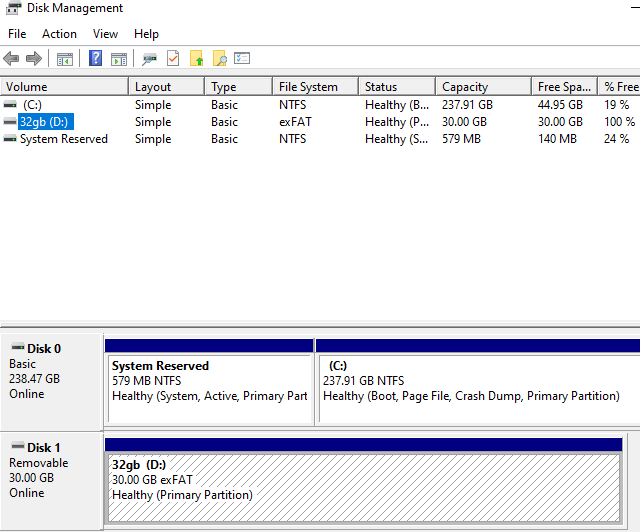Viewport: 640px width, 532px height.
Task: Click the folder with magnifier icon
Action: (x=220, y=58)
